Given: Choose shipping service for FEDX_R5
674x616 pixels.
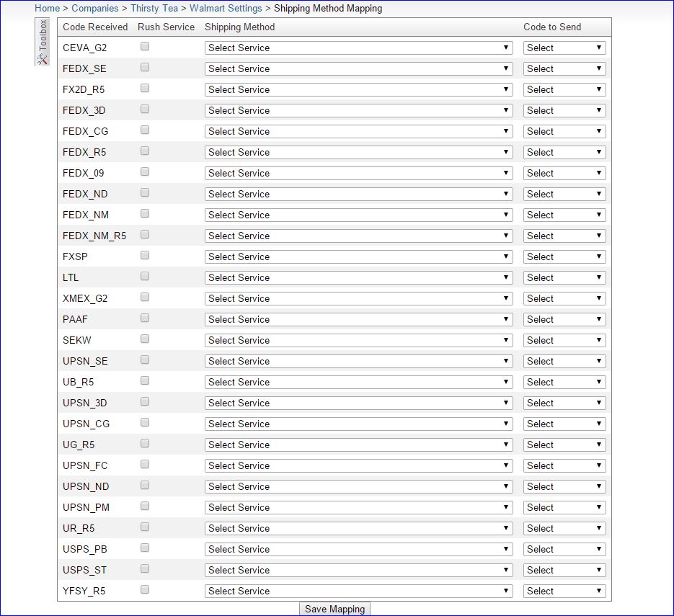Looking at the screenshot, I should [359, 152].
